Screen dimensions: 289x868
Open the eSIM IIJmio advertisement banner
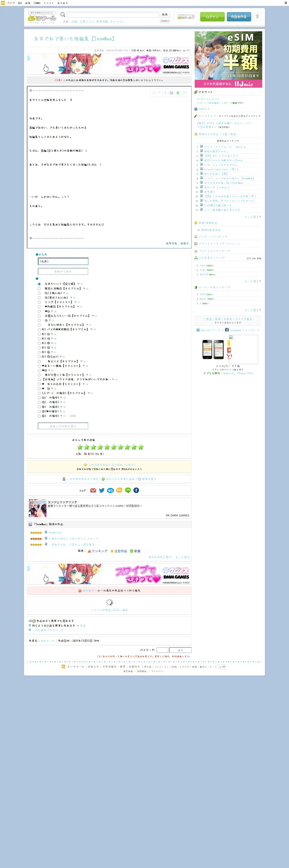point(228,59)
